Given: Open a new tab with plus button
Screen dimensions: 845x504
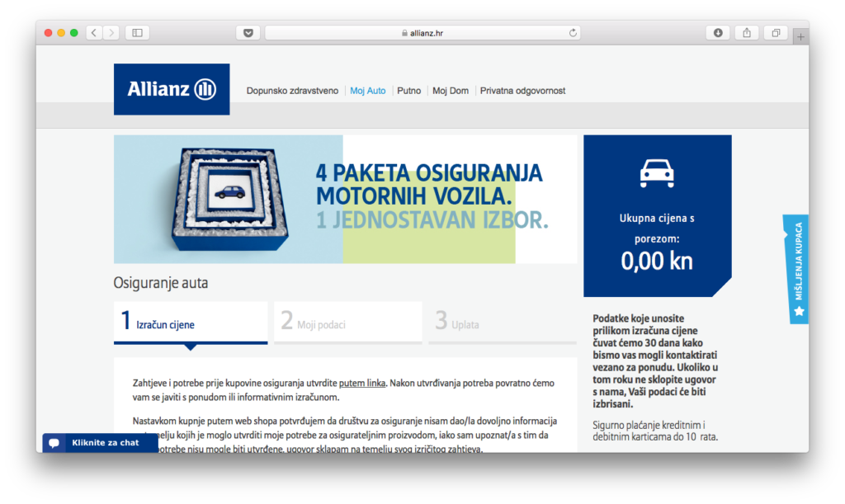Looking at the screenshot, I should coord(800,35).
